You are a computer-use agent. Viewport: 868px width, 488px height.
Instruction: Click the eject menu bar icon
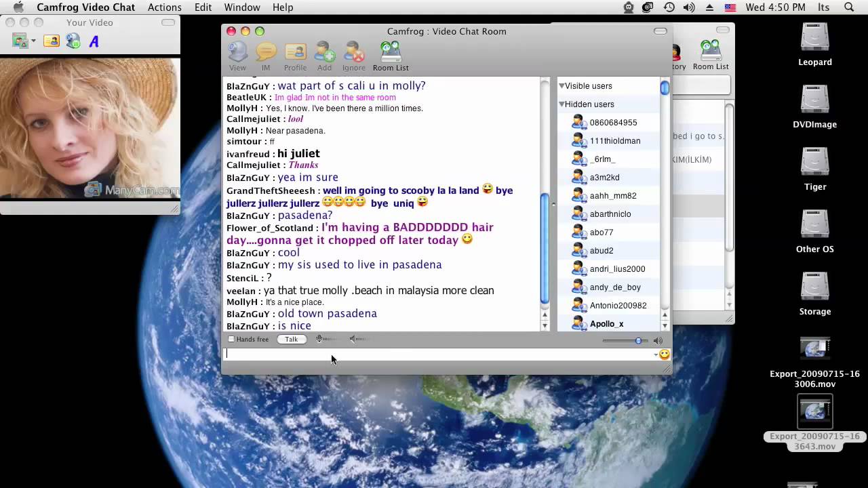tap(709, 7)
